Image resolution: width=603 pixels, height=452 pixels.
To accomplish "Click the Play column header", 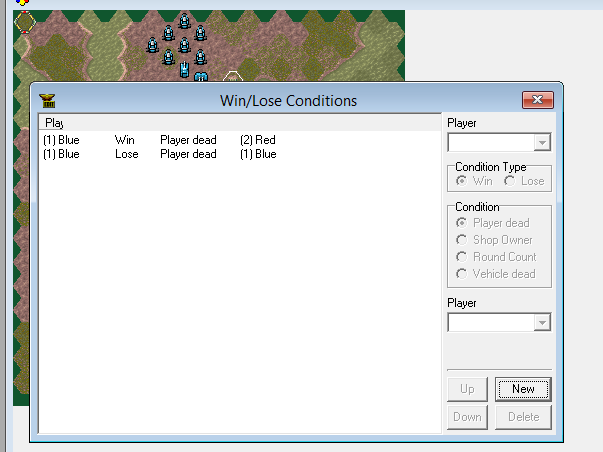I will tap(52, 123).
